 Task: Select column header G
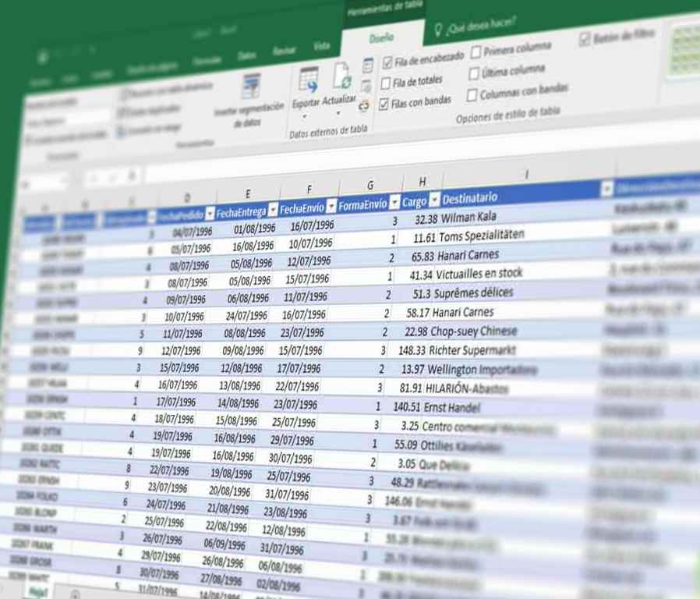370,186
